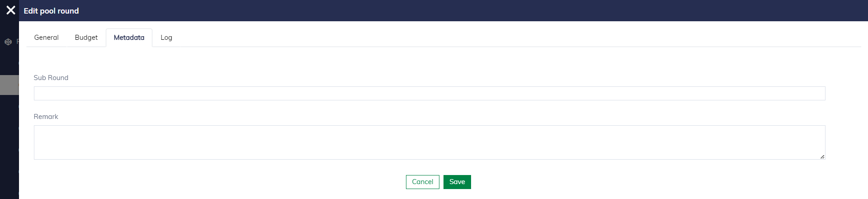Click blank space right of the Save button
This screenshot has height=199, width=868.
pyautogui.click(x=633, y=182)
